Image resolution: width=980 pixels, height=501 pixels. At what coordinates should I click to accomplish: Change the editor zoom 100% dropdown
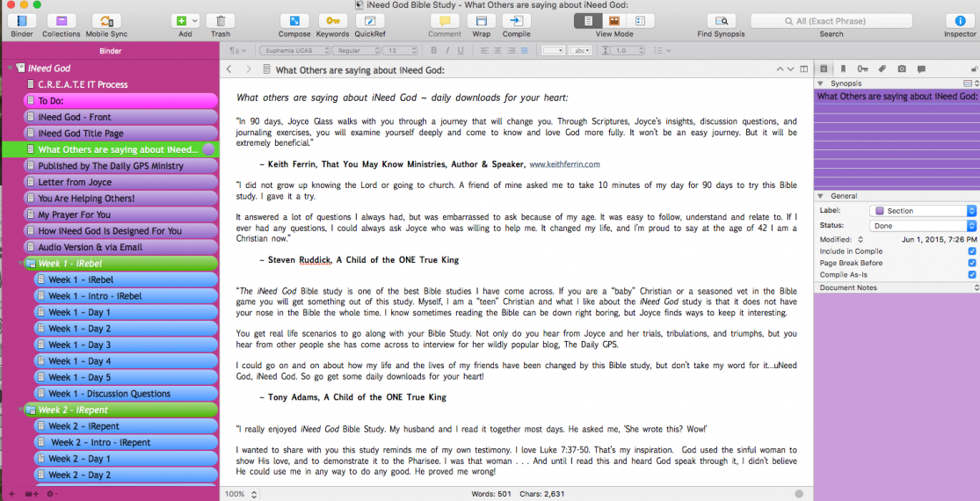pyautogui.click(x=241, y=493)
